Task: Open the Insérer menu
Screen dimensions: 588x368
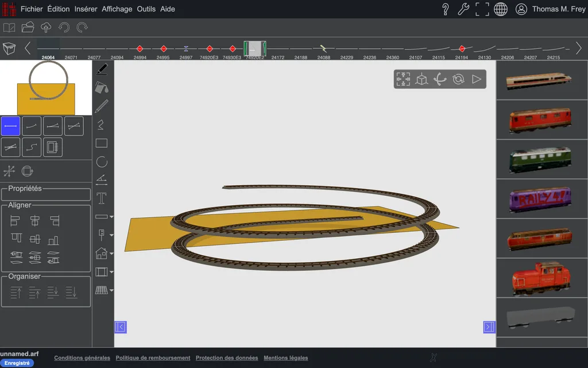Action: pos(86,9)
